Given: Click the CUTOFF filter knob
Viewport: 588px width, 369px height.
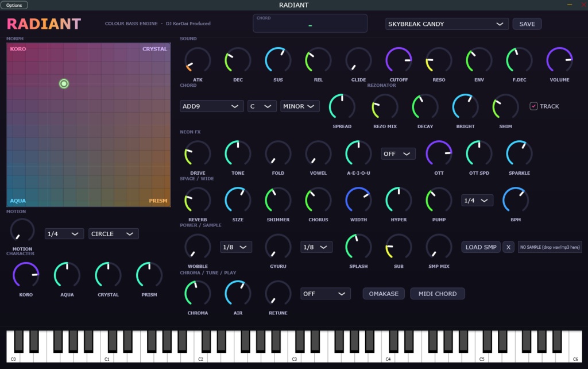Looking at the screenshot, I should click(399, 60).
